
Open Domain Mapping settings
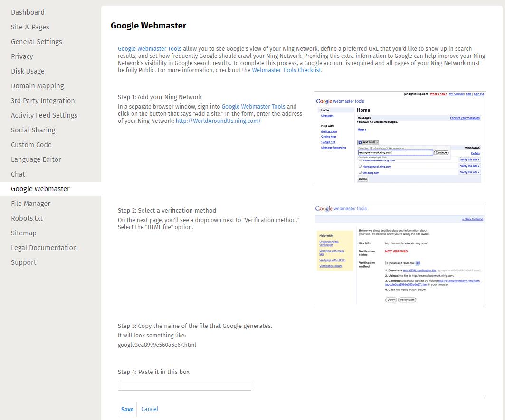coord(38,86)
